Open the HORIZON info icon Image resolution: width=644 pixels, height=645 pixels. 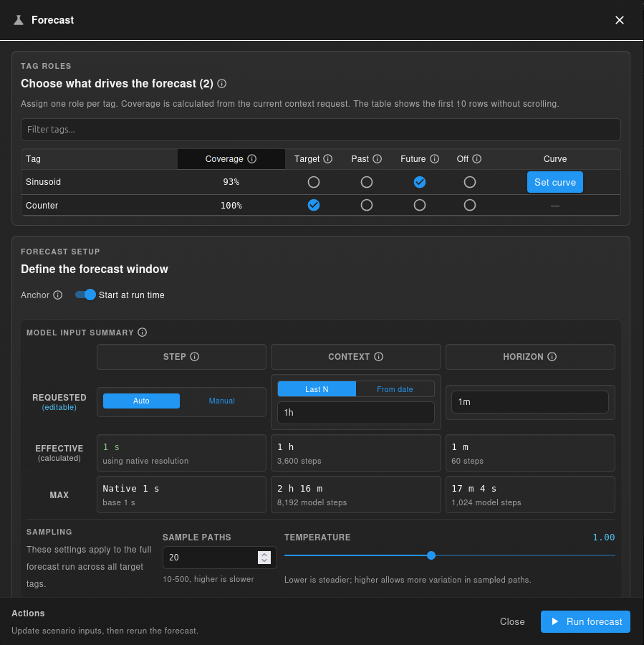click(552, 357)
